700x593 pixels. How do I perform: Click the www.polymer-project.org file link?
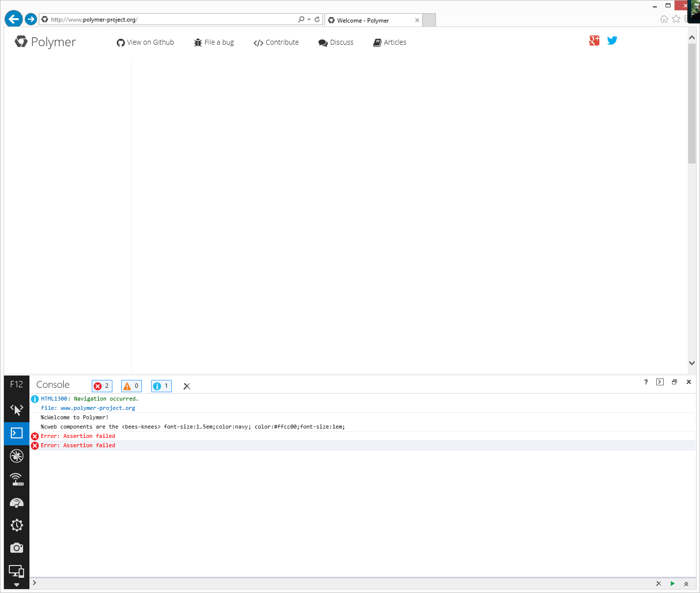tap(98, 408)
